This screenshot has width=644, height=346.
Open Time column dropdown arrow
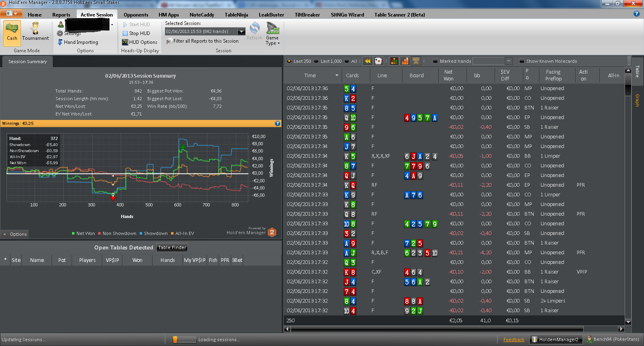click(x=337, y=75)
